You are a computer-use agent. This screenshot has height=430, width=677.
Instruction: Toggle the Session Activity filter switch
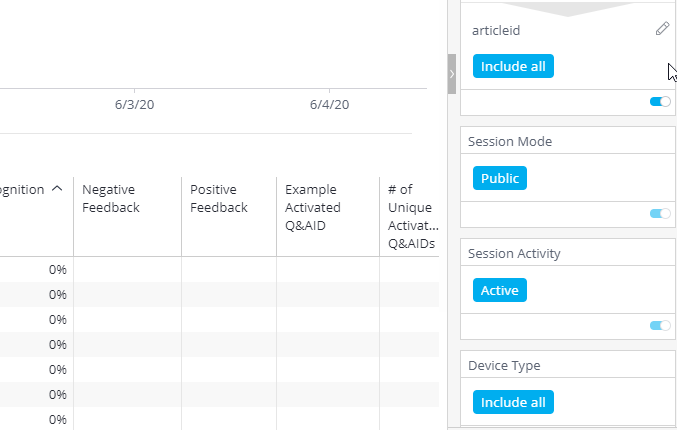pos(660,325)
